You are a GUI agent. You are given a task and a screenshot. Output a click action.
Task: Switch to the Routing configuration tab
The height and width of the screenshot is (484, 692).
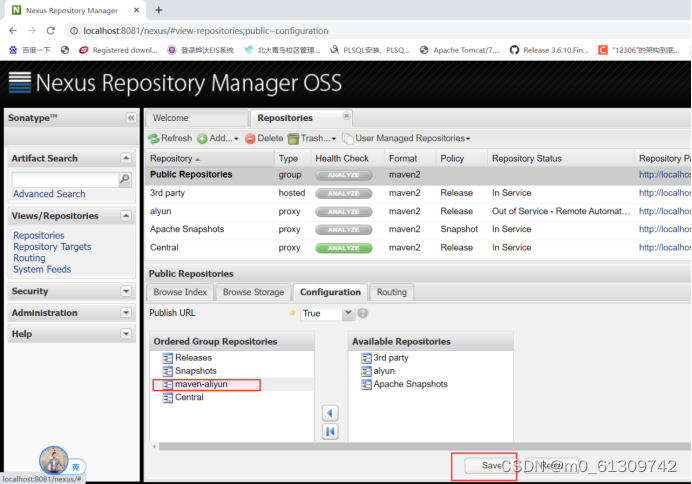pyautogui.click(x=391, y=292)
